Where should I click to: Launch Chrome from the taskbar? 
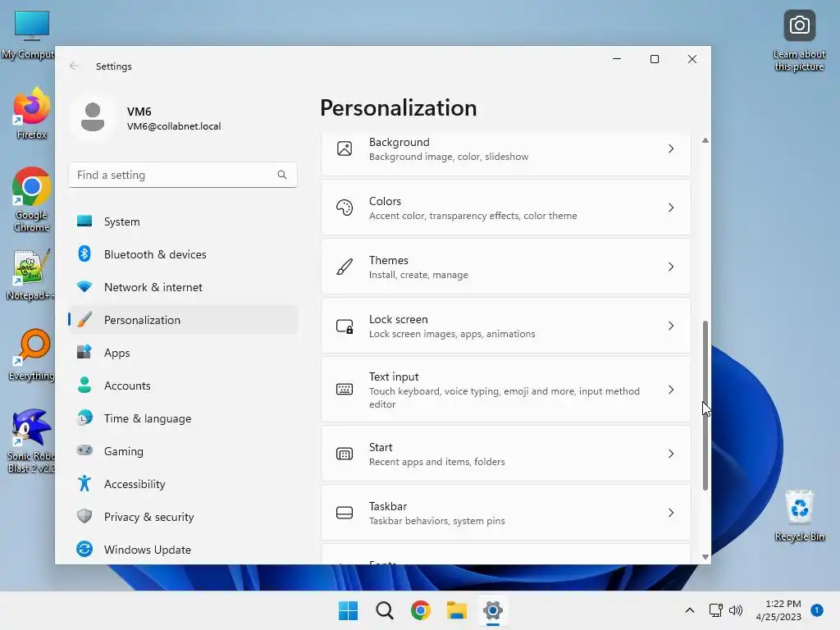click(421, 610)
